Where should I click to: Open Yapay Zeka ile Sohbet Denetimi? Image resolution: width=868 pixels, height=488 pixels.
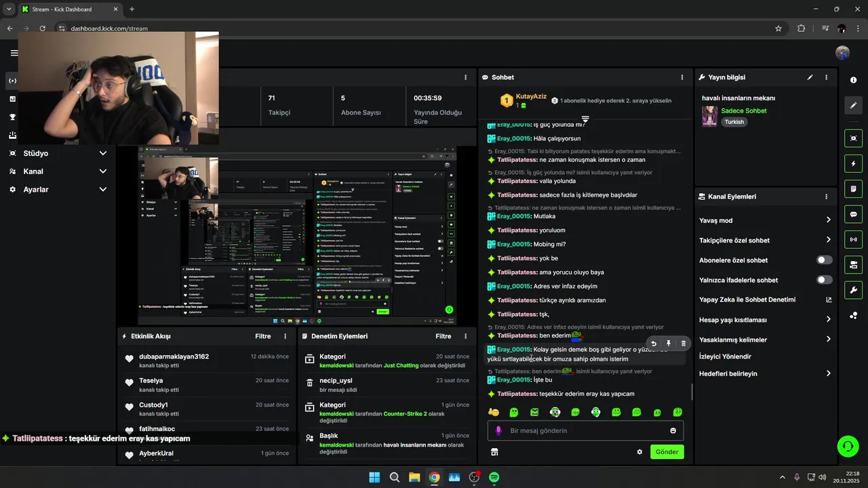pos(765,300)
